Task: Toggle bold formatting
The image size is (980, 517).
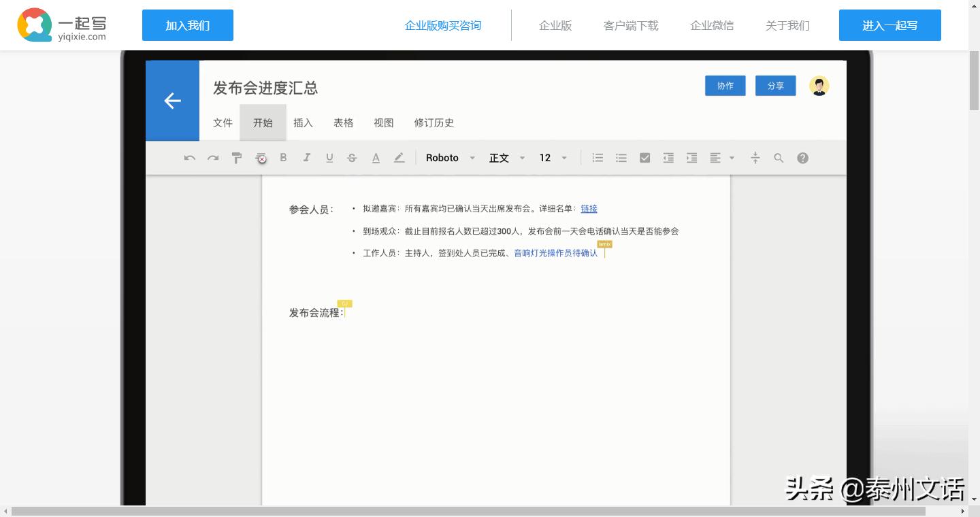Action: coord(283,157)
